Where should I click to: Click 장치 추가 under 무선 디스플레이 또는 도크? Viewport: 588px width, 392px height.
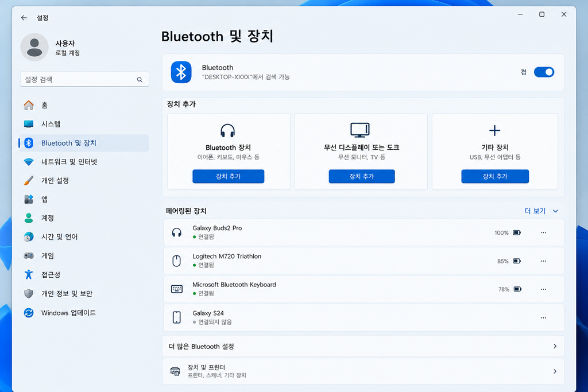tap(362, 176)
